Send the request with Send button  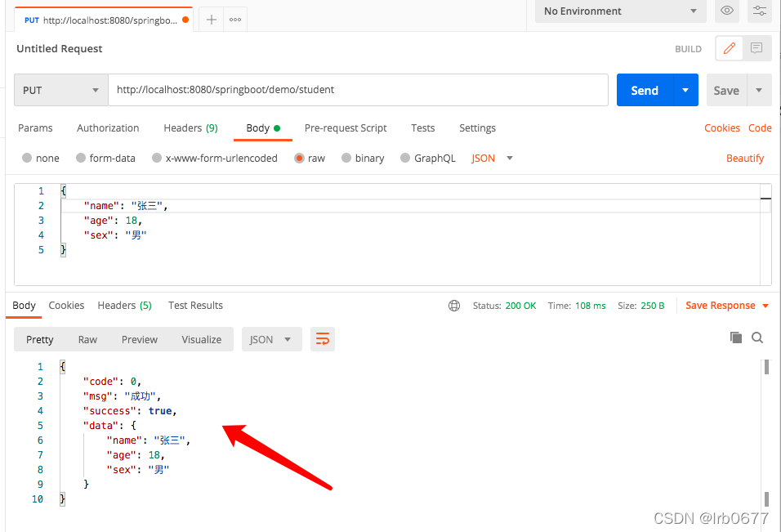[x=645, y=90]
